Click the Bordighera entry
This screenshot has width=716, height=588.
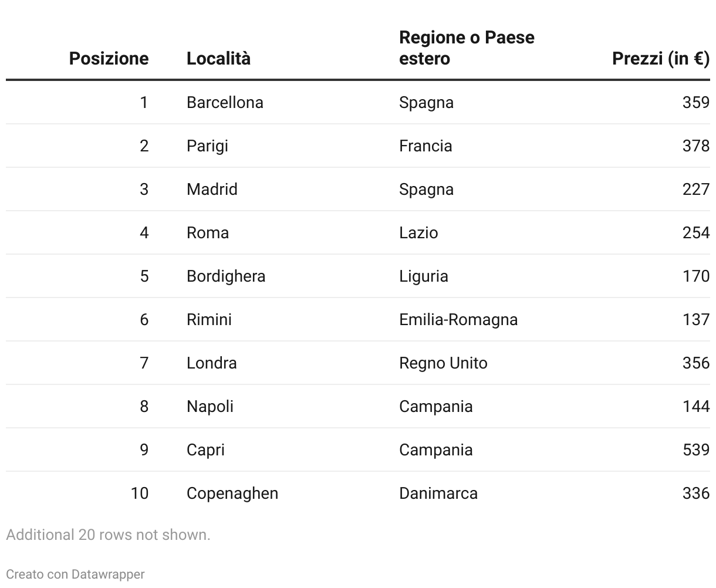226,276
